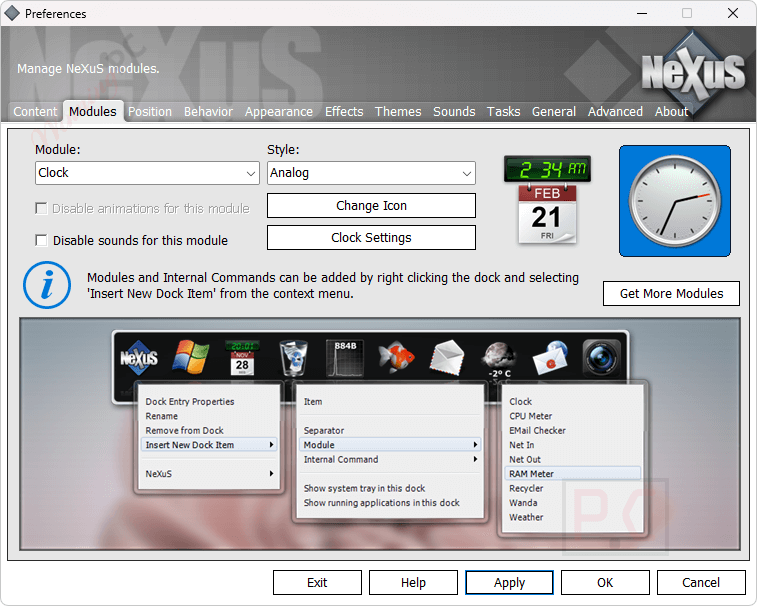Click the weather moon icon in dock preview
Viewport: 757px width, 606px height.
pos(499,360)
